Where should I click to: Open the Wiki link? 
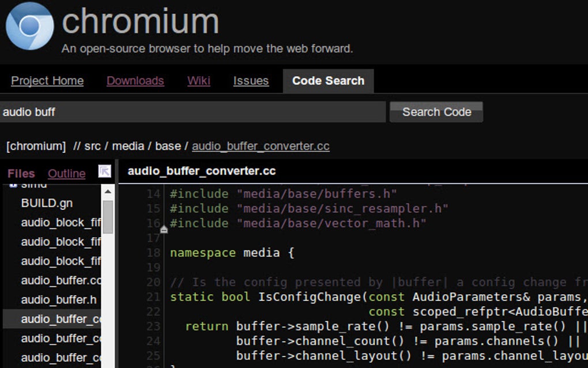coord(198,81)
